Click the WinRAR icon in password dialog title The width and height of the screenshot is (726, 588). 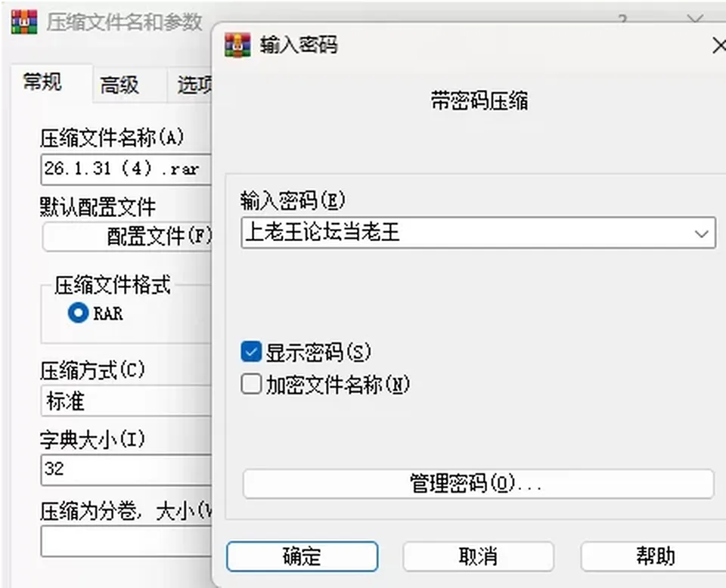tap(237, 45)
